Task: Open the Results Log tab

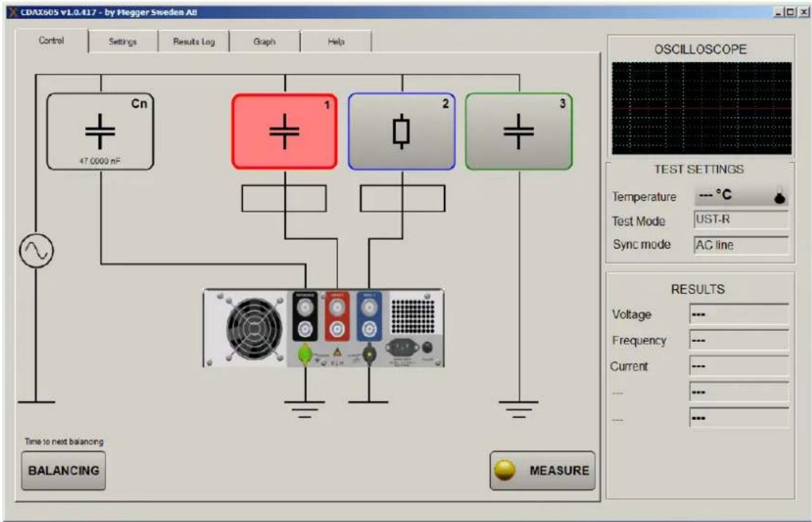Action: point(194,42)
